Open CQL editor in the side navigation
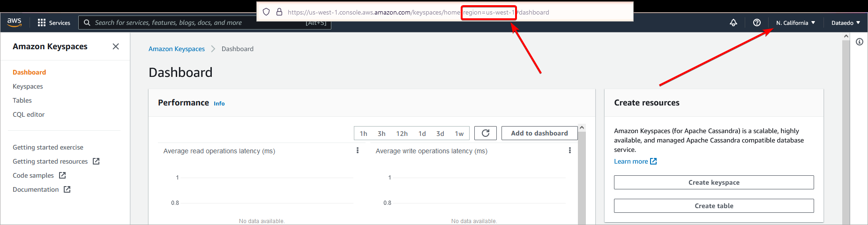 pyautogui.click(x=29, y=114)
